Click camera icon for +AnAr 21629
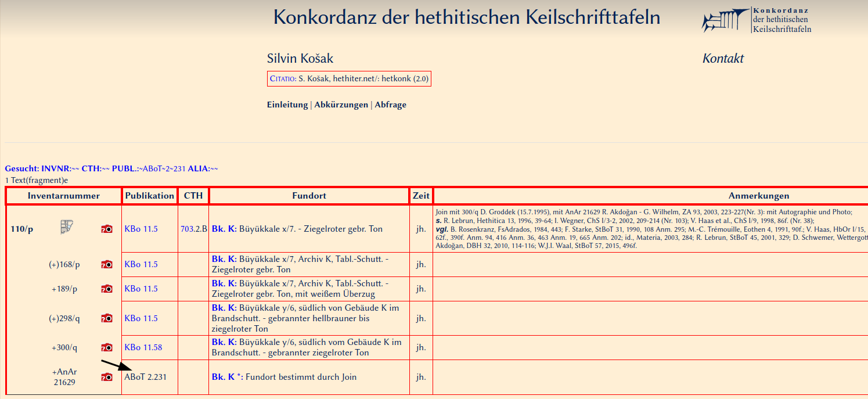Image resolution: width=868 pixels, height=399 pixels. click(x=107, y=377)
